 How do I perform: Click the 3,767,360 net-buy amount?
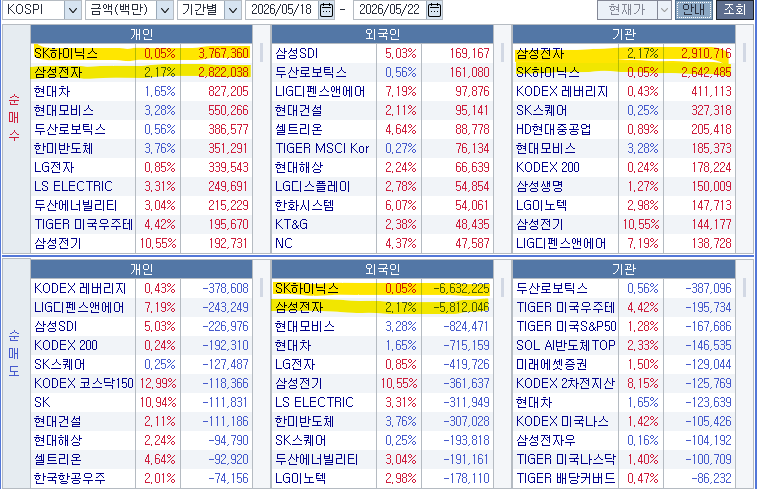click(x=224, y=53)
